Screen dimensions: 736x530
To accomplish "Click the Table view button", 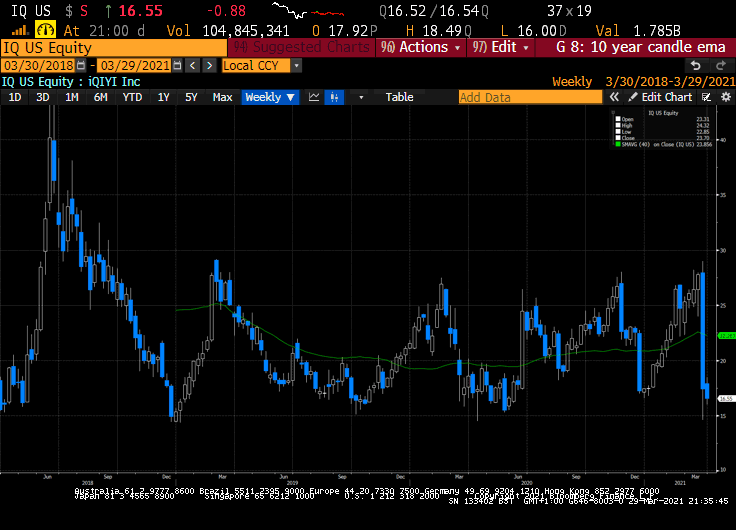I will pyautogui.click(x=399, y=97).
